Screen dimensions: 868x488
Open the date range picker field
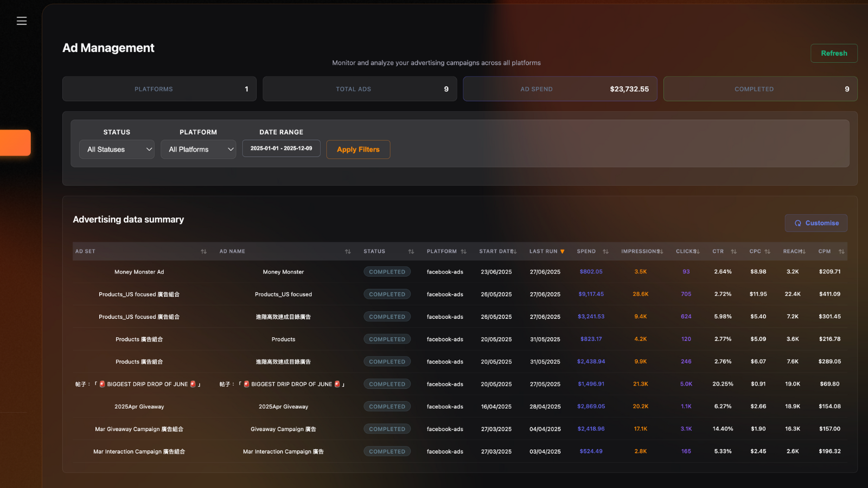[281, 149]
